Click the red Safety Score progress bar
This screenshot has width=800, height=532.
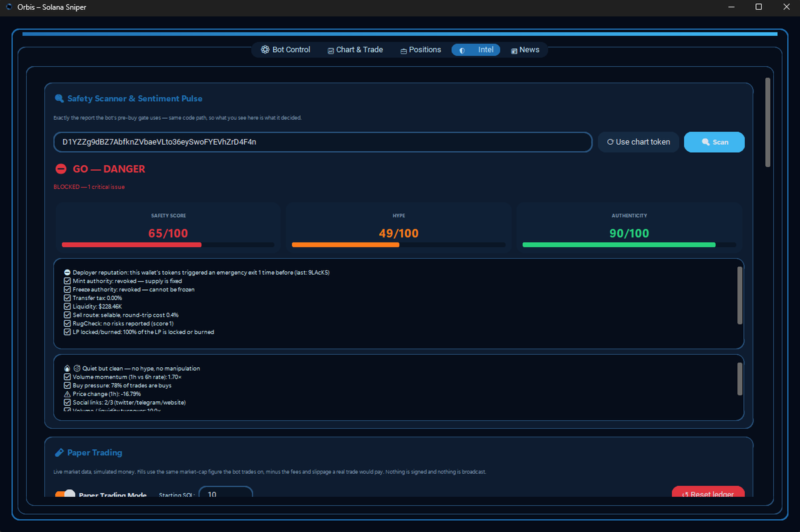point(167,245)
